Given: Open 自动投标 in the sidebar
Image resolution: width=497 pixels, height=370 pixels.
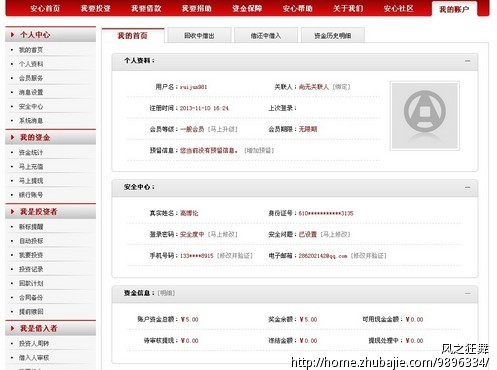Looking at the screenshot, I should coord(31,241).
